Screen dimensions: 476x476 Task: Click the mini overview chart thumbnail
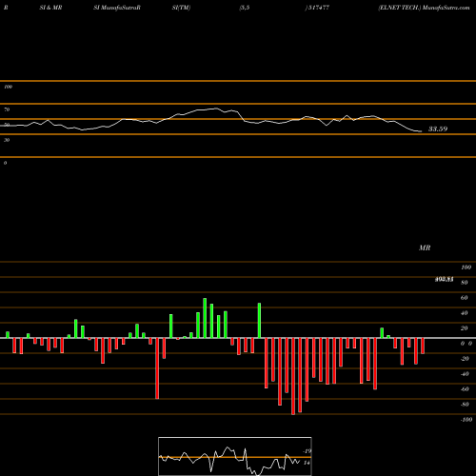tap(235, 456)
